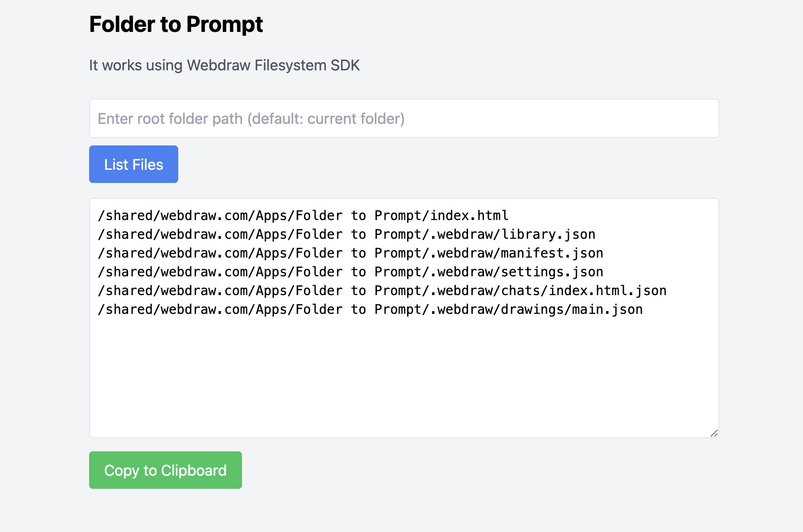
Task: Select the library.json file path line
Action: tap(347, 234)
